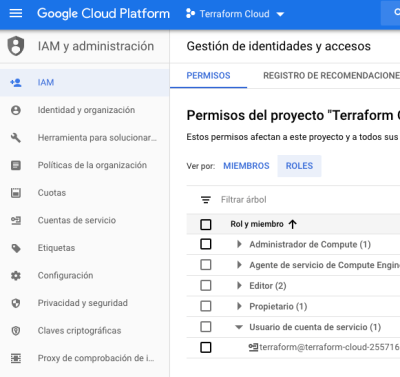View permissions by ROLES
The image size is (400, 377).
(x=299, y=166)
